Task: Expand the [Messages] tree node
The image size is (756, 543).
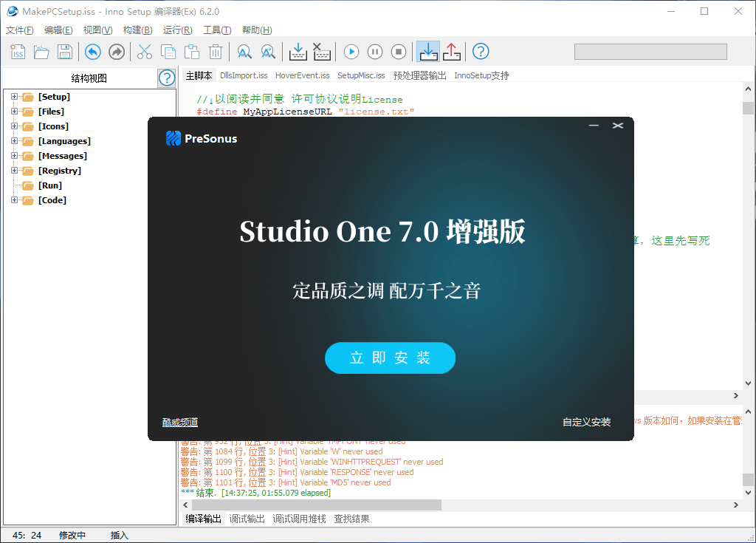Action: click(15, 155)
